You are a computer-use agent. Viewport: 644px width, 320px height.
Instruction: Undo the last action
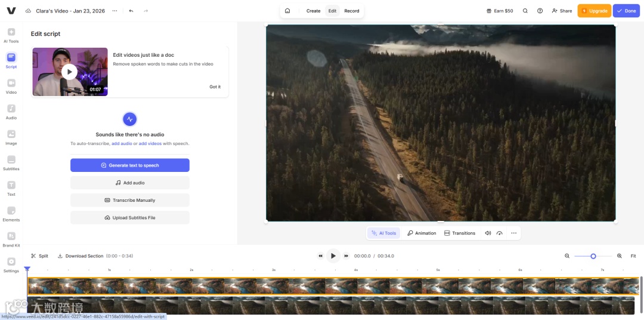click(131, 11)
